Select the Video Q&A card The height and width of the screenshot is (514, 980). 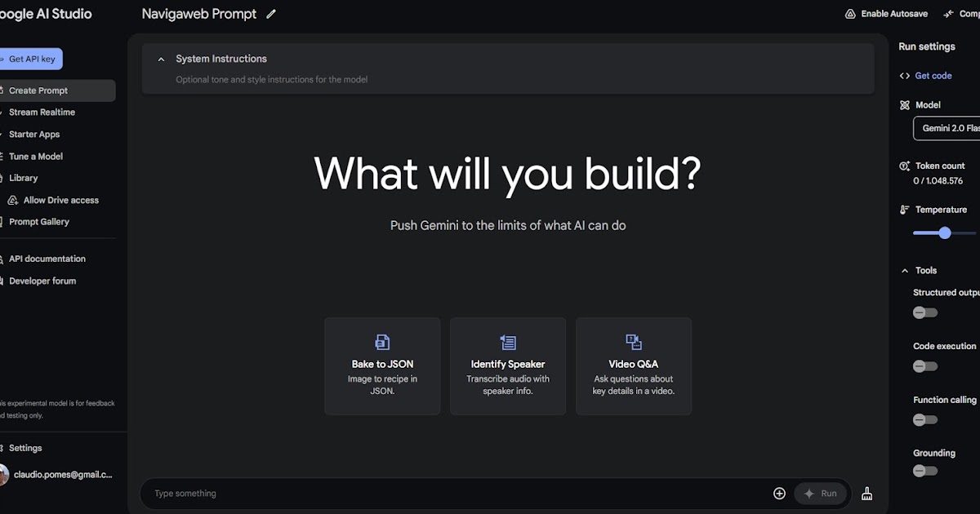coord(634,366)
